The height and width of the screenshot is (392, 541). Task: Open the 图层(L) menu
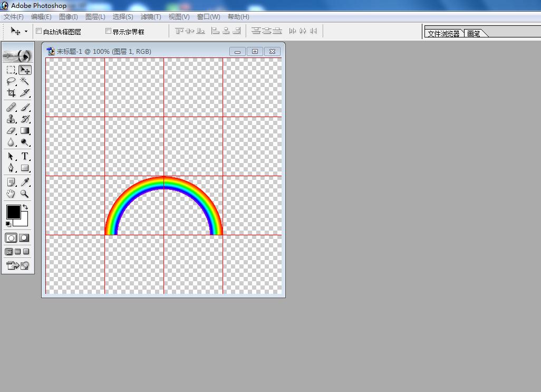coord(95,16)
